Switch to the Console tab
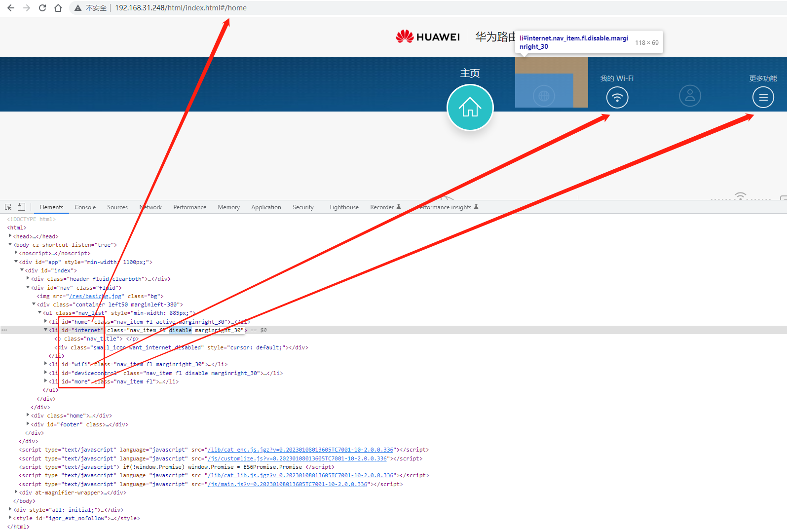The width and height of the screenshot is (787, 532). [x=85, y=207]
